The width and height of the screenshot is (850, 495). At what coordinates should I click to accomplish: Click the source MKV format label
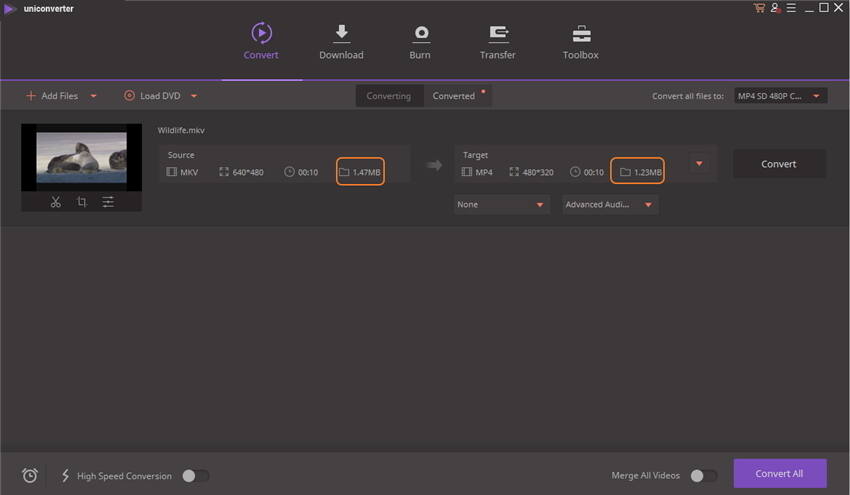coord(182,172)
